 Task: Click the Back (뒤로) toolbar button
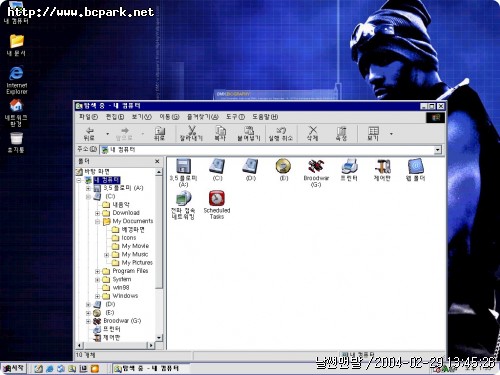tap(89, 133)
